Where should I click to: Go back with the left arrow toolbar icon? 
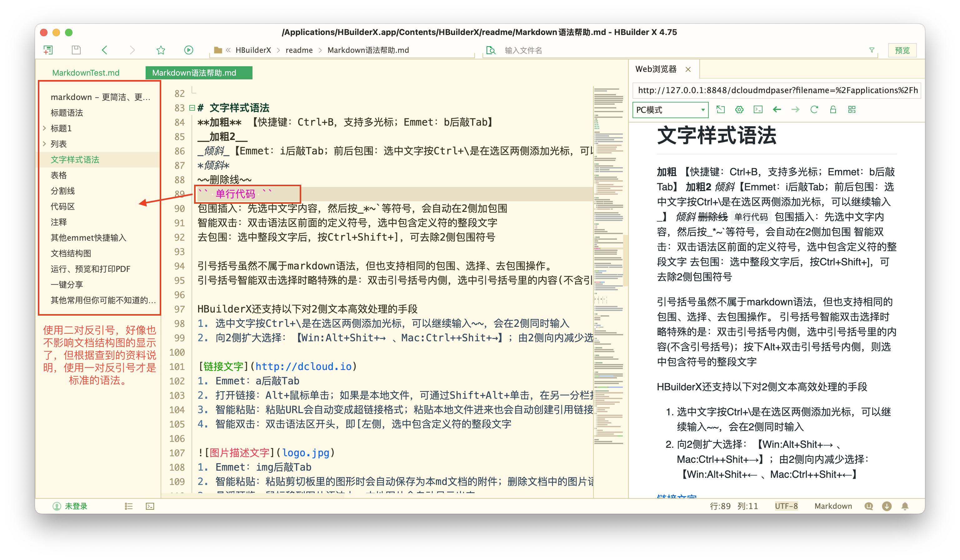pos(104,50)
